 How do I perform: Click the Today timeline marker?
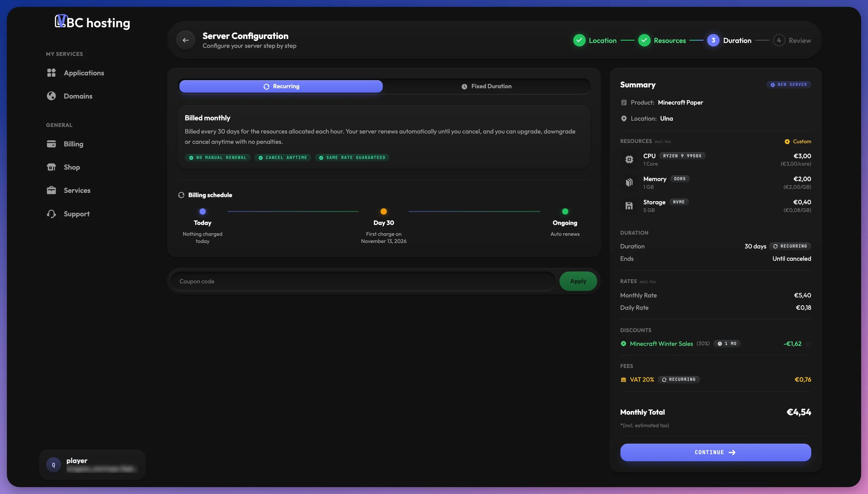point(203,211)
